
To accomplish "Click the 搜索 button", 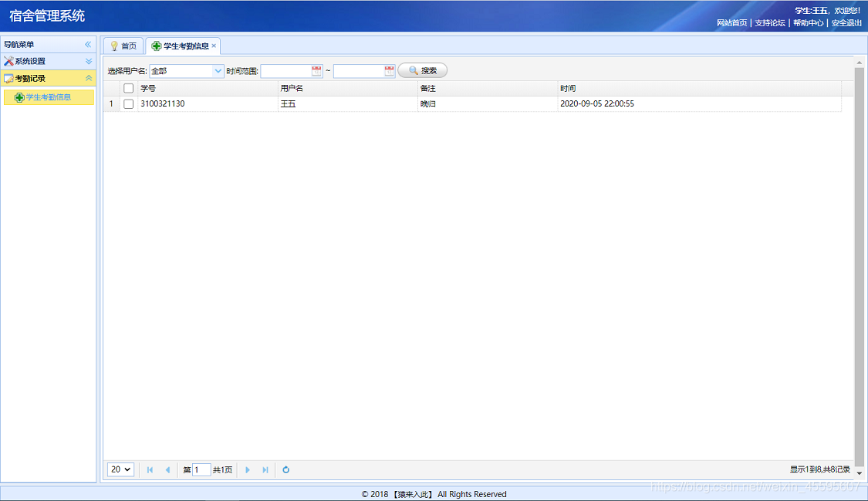I will click(x=422, y=71).
